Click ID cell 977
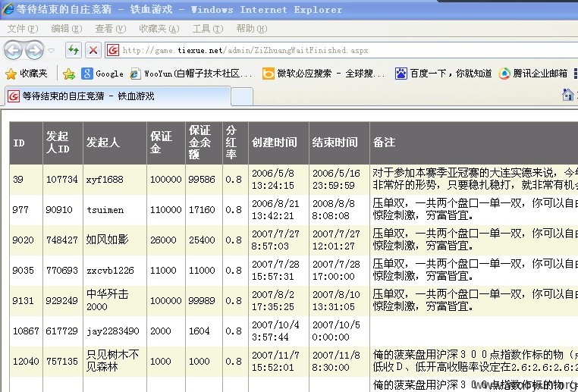Image resolution: width=578 pixels, height=392 pixels. click(x=20, y=209)
